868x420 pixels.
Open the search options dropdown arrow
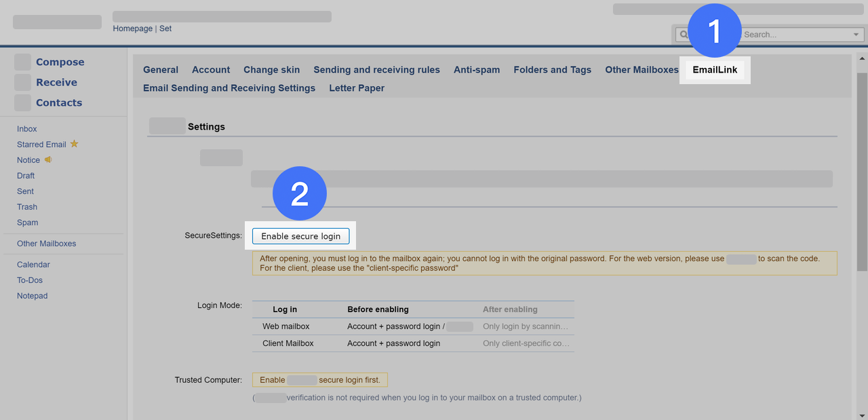[855, 34]
